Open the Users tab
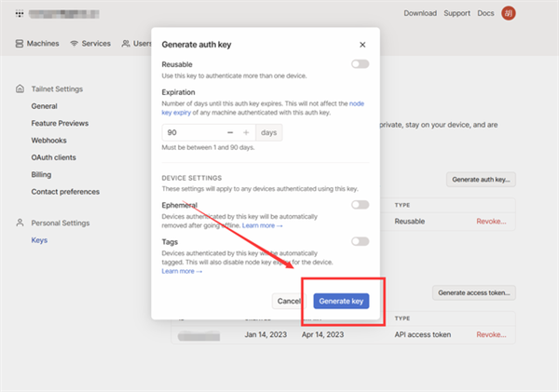Image resolution: width=559 pixels, height=392 pixels. tap(137, 44)
